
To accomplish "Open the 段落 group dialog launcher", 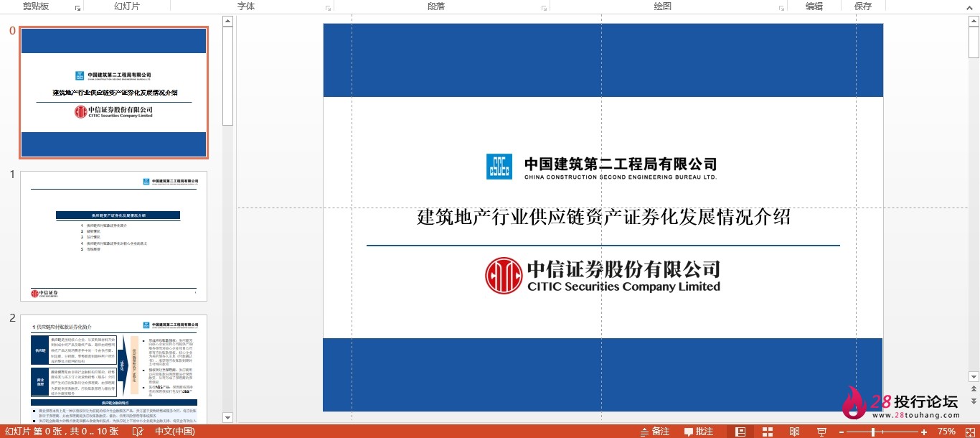I will point(544,8).
